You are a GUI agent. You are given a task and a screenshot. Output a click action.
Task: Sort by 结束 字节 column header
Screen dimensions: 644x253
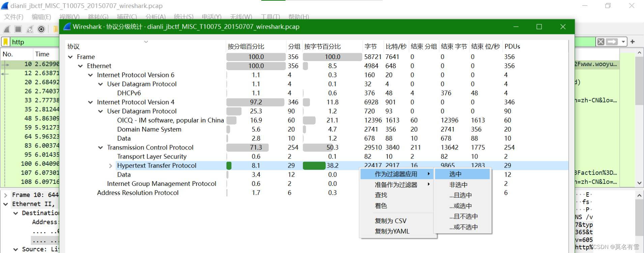pyautogui.click(x=454, y=46)
